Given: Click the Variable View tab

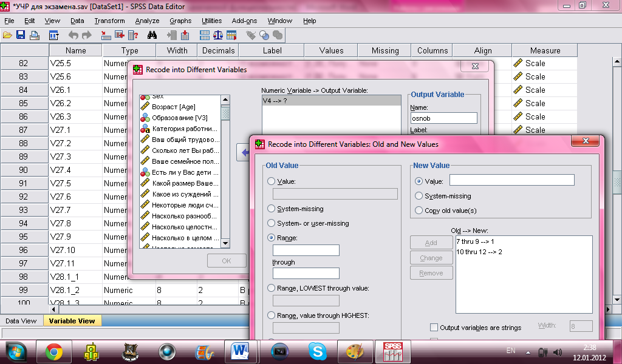Looking at the screenshot, I should (72, 321).
